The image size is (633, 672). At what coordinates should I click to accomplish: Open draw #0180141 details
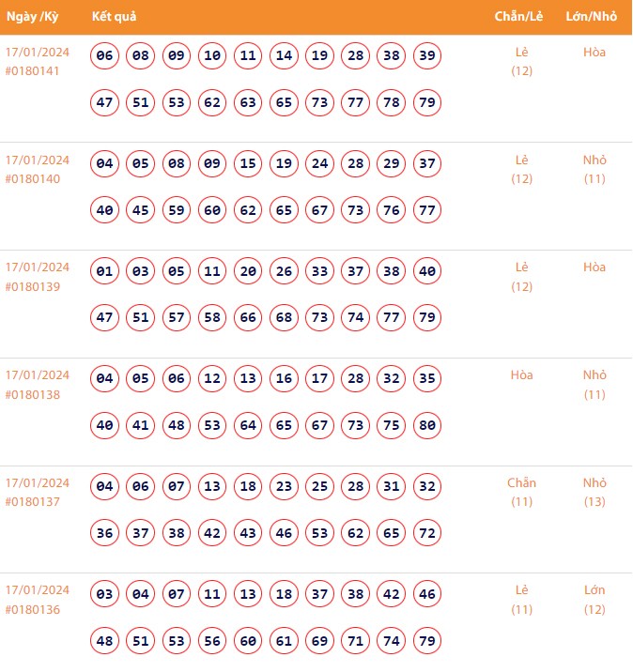[x=33, y=71]
